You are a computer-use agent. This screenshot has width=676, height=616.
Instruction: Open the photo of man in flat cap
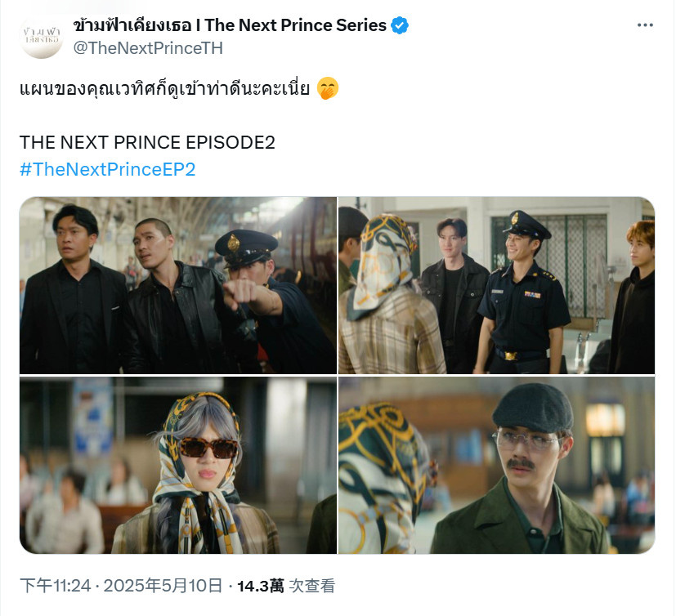pyautogui.click(x=497, y=465)
